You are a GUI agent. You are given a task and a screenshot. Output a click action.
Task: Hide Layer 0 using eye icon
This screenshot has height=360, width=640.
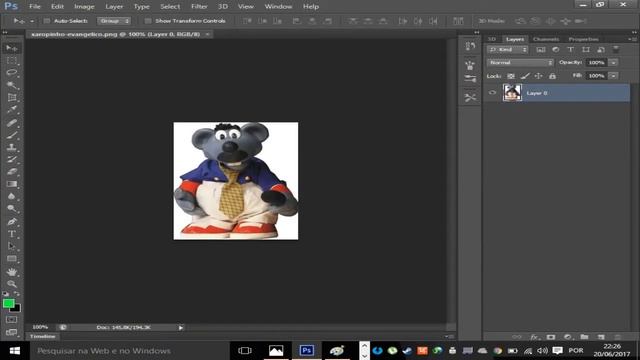pos(492,93)
